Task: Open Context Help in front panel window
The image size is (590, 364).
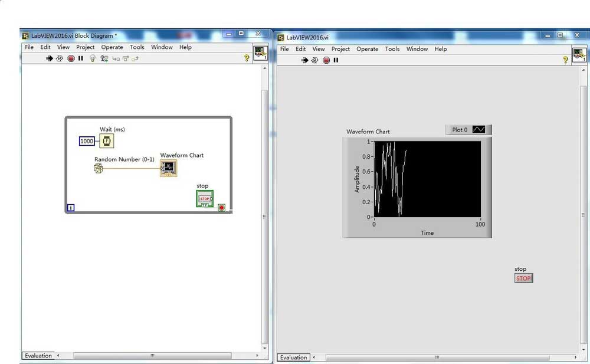Action: (565, 60)
